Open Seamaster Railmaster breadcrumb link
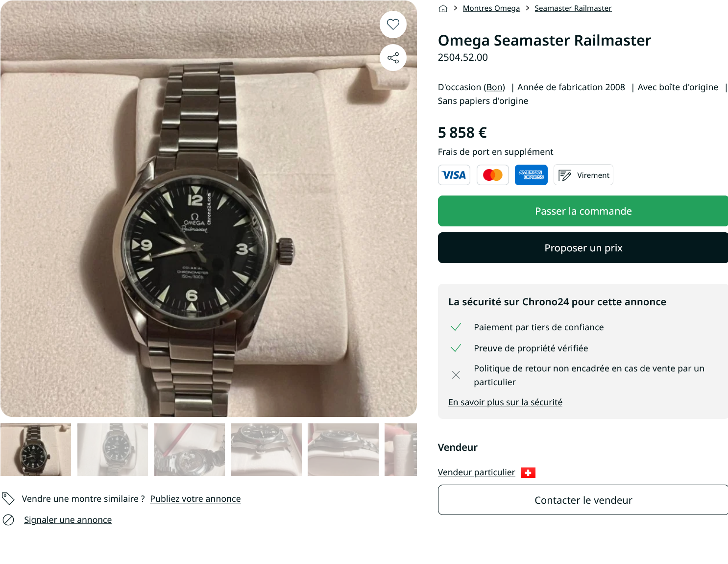 [x=573, y=8]
